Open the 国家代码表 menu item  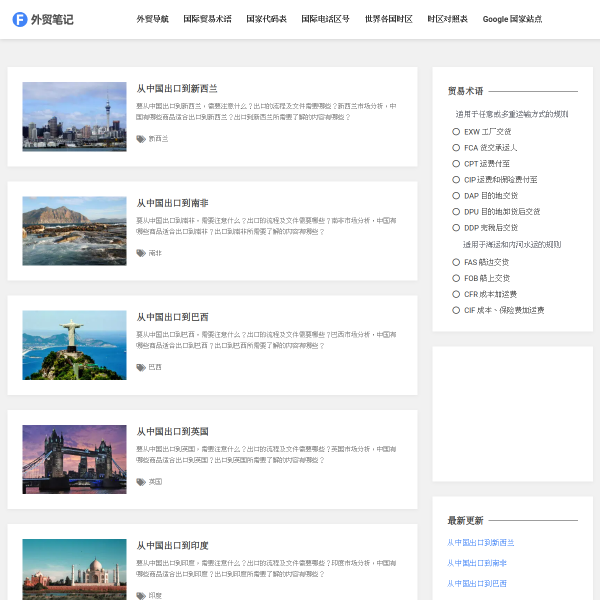pos(266,19)
